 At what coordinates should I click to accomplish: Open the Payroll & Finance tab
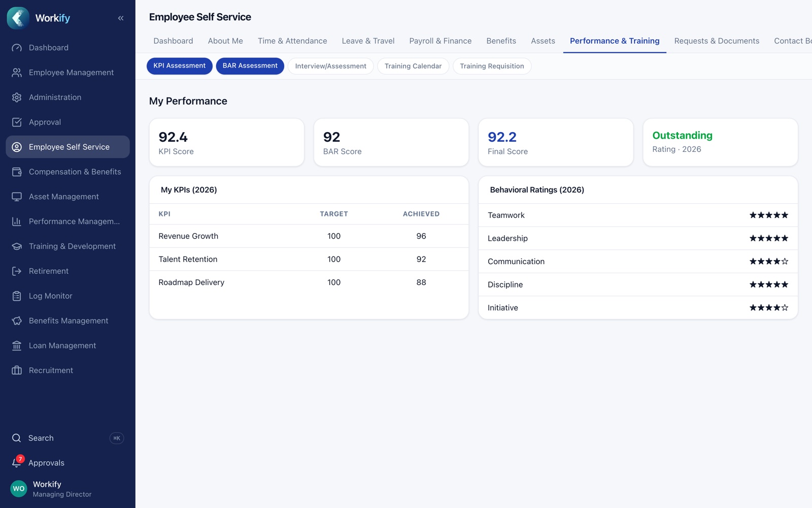[x=441, y=41]
